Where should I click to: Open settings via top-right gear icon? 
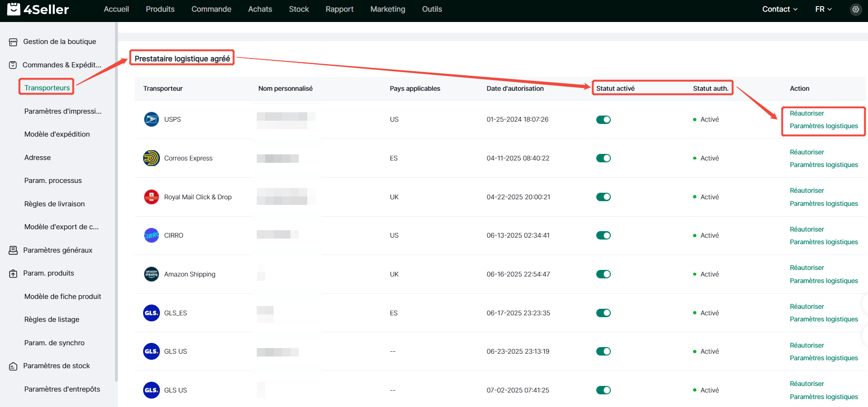coord(855,9)
